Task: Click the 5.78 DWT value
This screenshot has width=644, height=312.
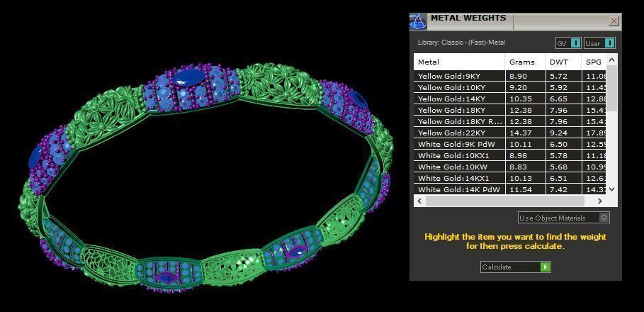Action: (558, 156)
